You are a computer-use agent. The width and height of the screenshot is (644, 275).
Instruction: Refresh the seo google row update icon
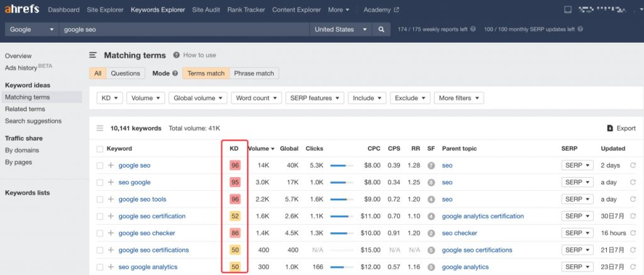(x=633, y=182)
